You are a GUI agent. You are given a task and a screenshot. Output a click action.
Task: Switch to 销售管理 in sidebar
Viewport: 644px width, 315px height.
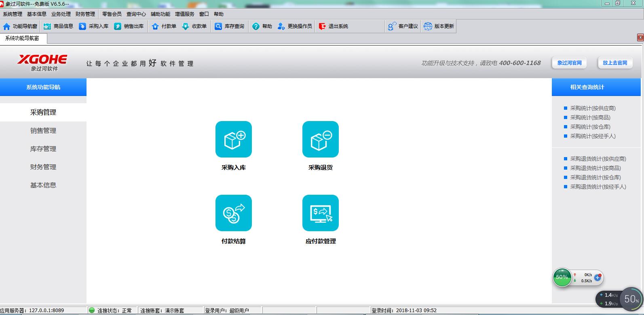[43, 130]
